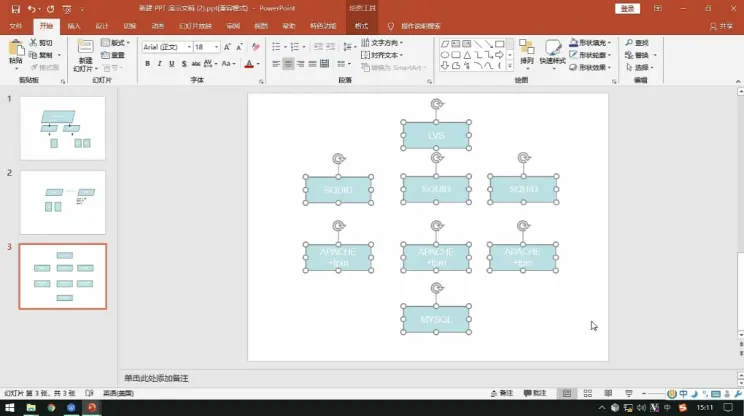Switch to 特色功能 tab
Screen dimensions: 744x416
[324, 26]
